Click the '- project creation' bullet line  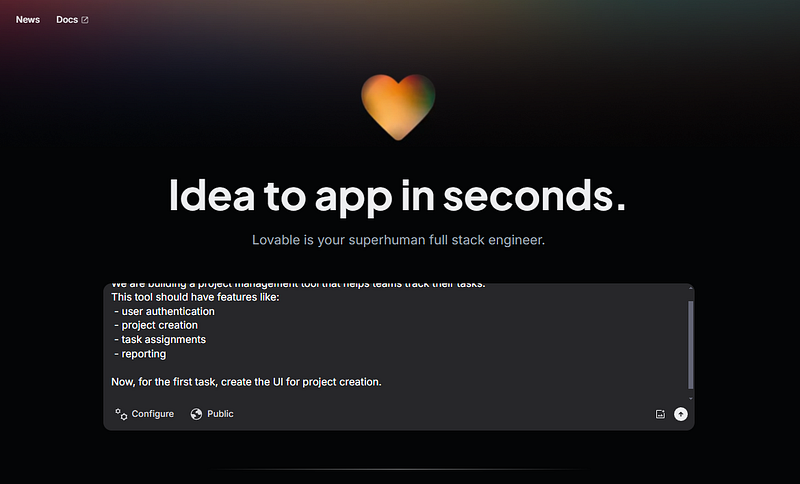pos(156,325)
